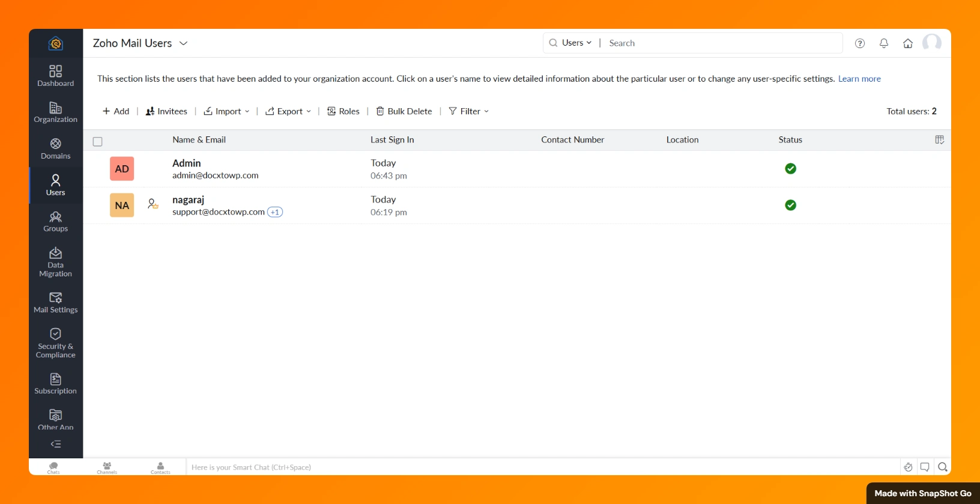Click admin@docxtowp.com email text

[x=216, y=175]
